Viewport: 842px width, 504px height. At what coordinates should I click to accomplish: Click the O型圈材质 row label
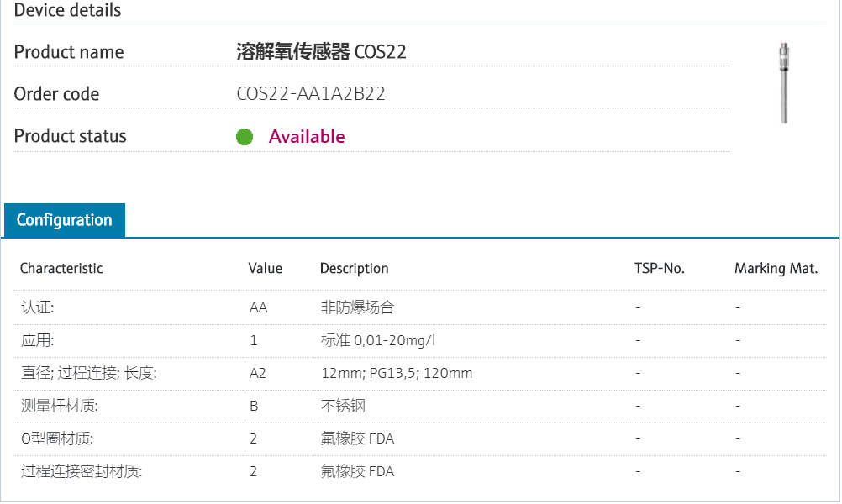pyautogui.click(x=57, y=438)
